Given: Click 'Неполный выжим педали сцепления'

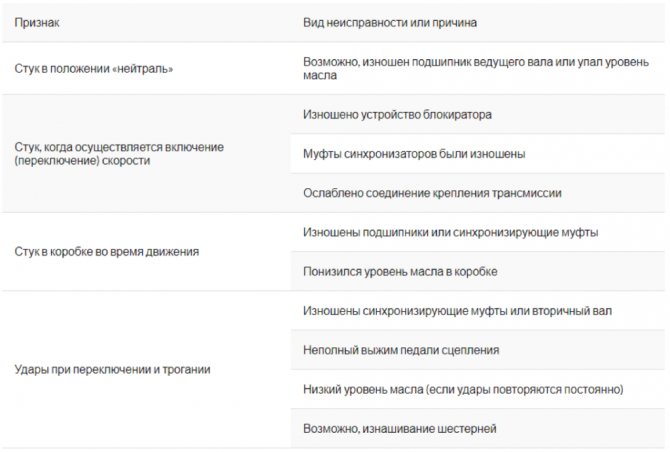Looking at the screenshot, I should point(400,350).
